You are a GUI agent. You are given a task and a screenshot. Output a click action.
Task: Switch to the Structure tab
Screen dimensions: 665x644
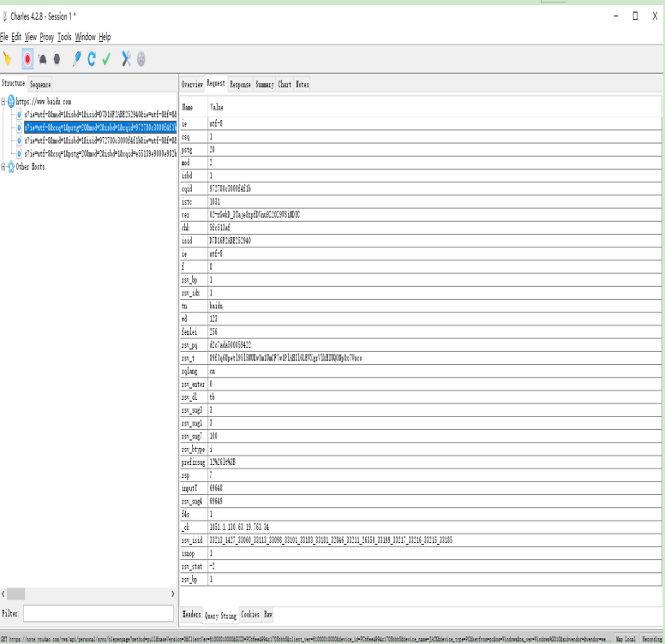tap(13, 83)
